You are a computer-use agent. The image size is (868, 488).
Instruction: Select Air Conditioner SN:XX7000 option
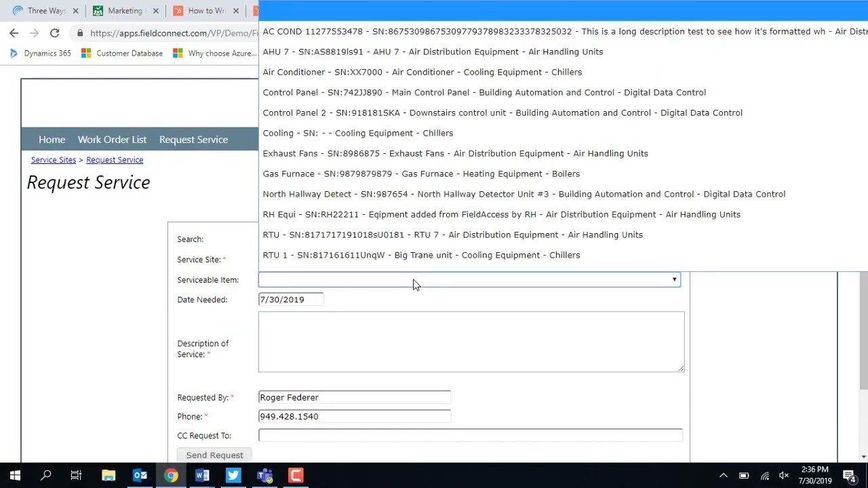point(564,72)
